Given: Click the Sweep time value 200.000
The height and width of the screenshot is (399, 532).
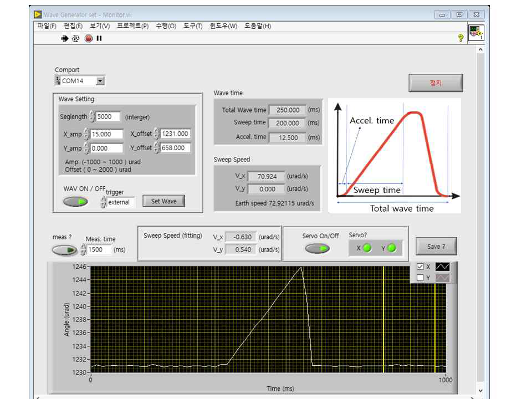Looking at the screenshot, I should [x=288, y=123].
